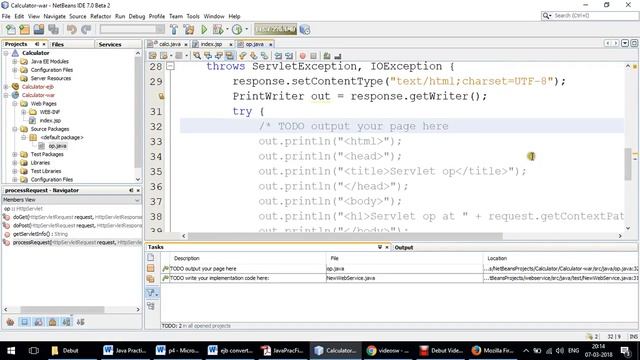Screen dimensions: 640x360
Task: Open the Refactor menu
Action: pos(100,16)
